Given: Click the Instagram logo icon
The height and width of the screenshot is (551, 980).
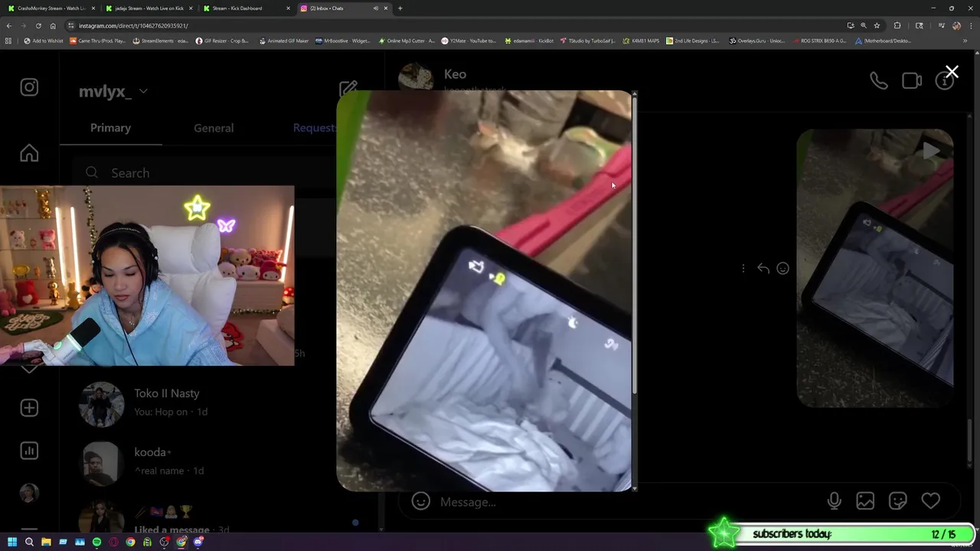Looking at the screenshot, I should tap(29, 87).
